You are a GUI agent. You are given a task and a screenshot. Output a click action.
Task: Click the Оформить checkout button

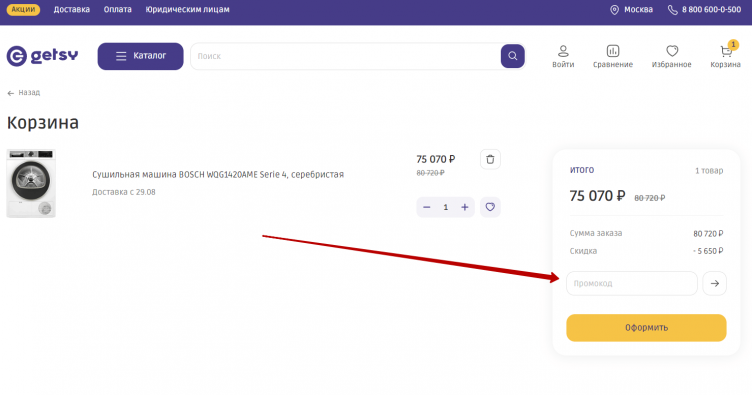tap(646, 328)
